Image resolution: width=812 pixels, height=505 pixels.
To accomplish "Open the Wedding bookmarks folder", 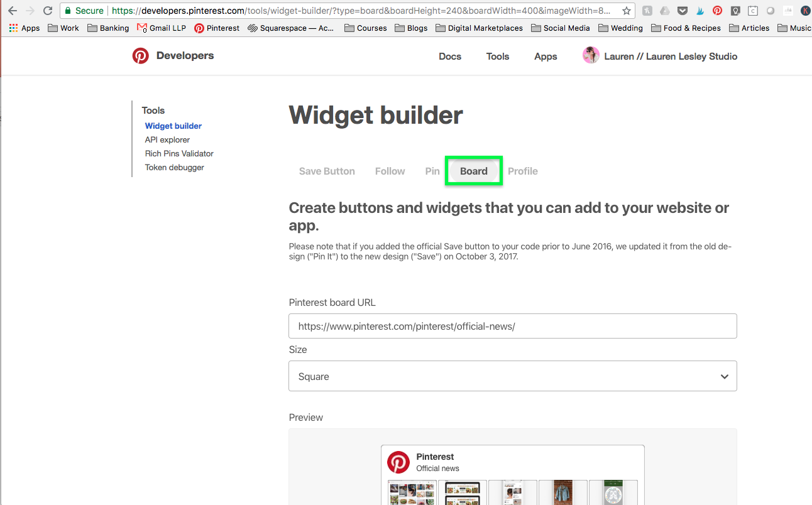I will (x=620, y=28).
